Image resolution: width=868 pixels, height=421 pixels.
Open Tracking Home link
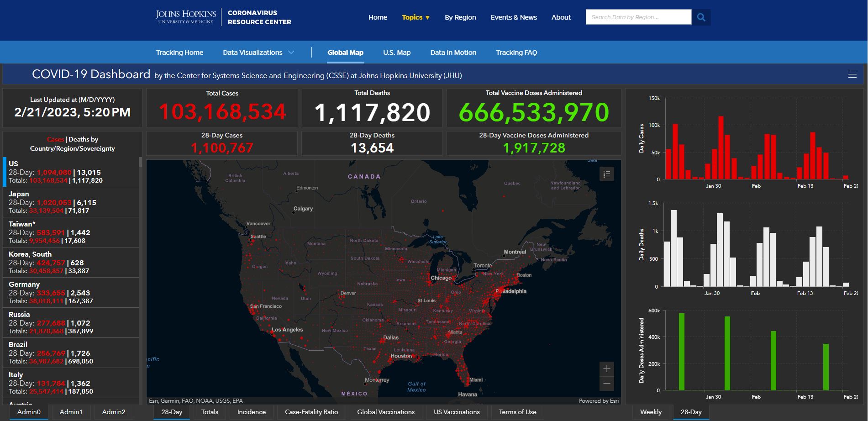(x=179, y=53)
